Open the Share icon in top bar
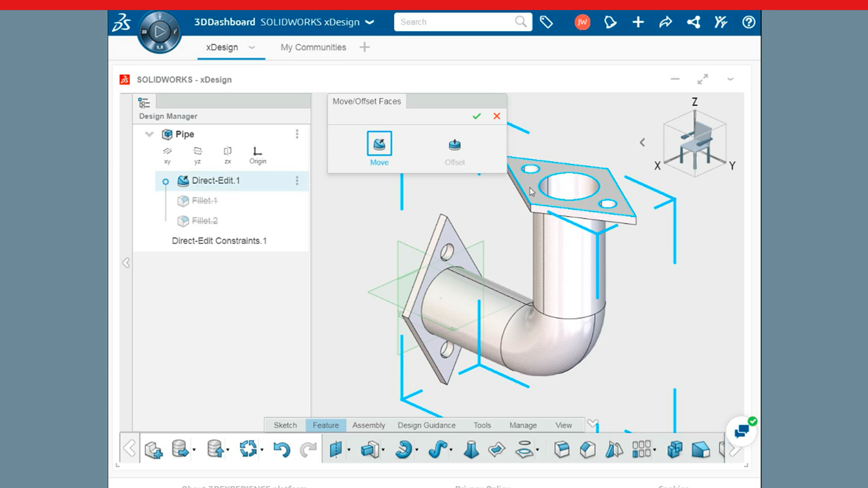 coord(665,22)
